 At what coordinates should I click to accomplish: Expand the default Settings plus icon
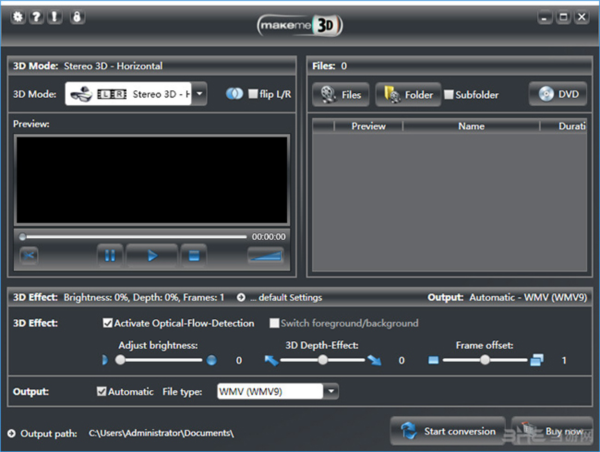click(x=241, y=297)
